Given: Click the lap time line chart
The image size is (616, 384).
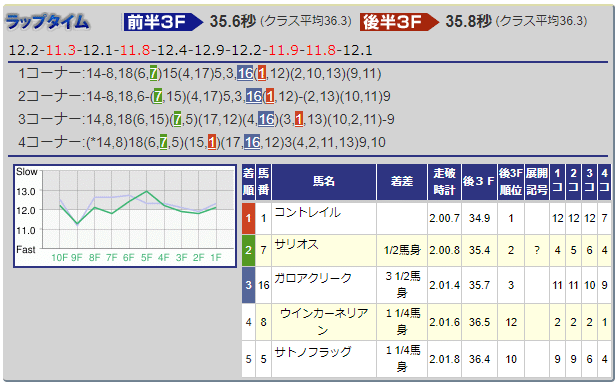Looking at the screenshot, I should (x=125, y=216).
